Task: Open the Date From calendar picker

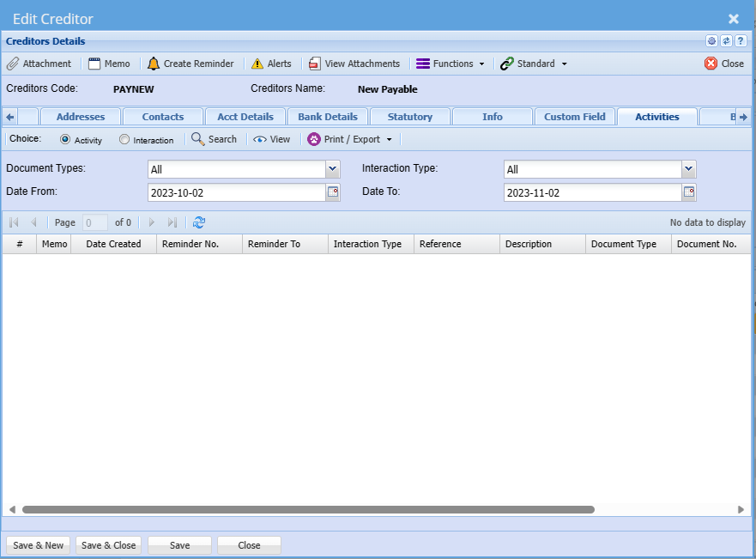Action: (x=333, y=192)
